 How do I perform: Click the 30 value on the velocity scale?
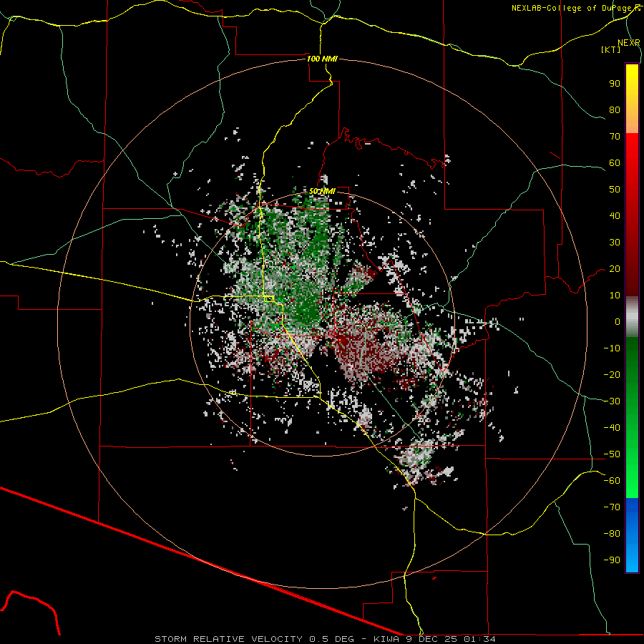pos(615,243)
